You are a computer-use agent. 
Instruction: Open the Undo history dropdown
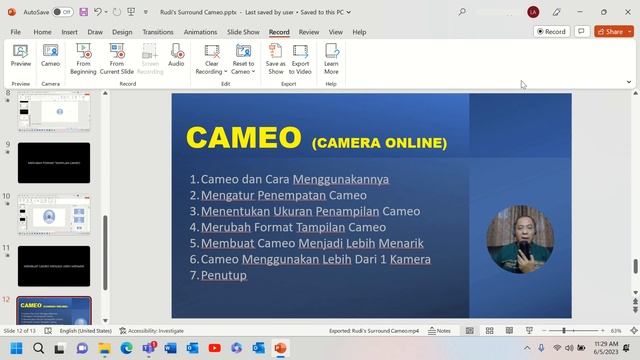[x=106, y=12]
